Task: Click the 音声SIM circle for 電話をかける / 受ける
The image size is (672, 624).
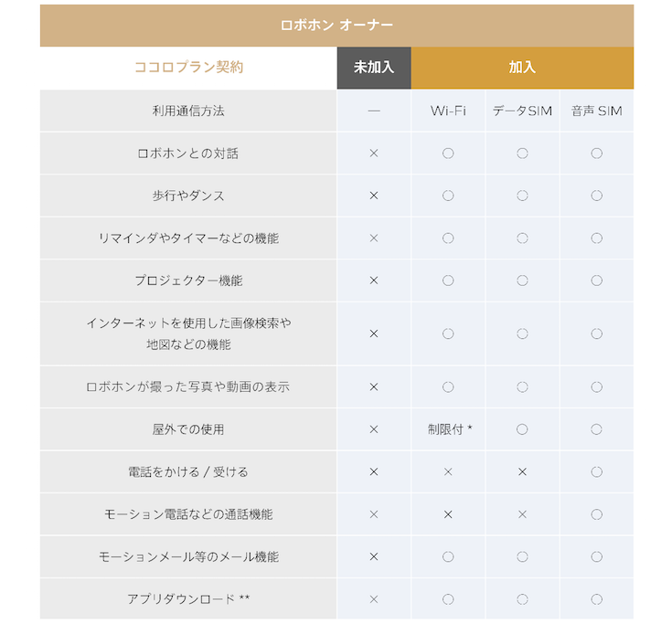Action: pyautogui.click(x=596, y=472)
